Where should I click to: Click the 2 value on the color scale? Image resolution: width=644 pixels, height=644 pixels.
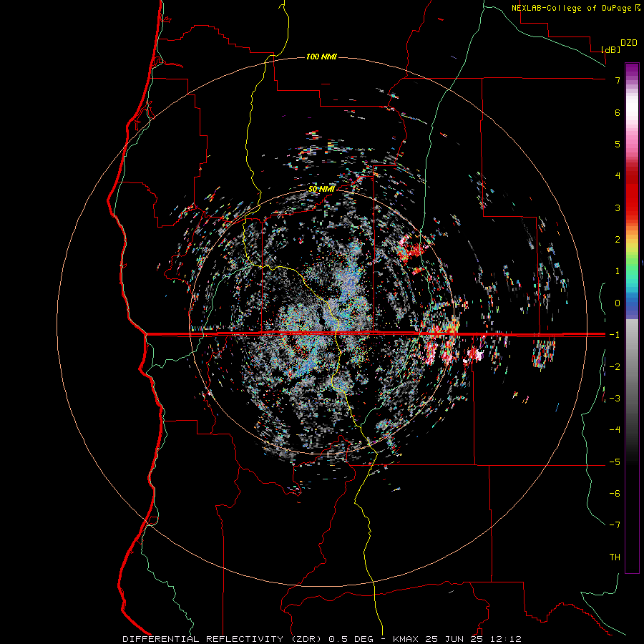click(x=618, y=240)
